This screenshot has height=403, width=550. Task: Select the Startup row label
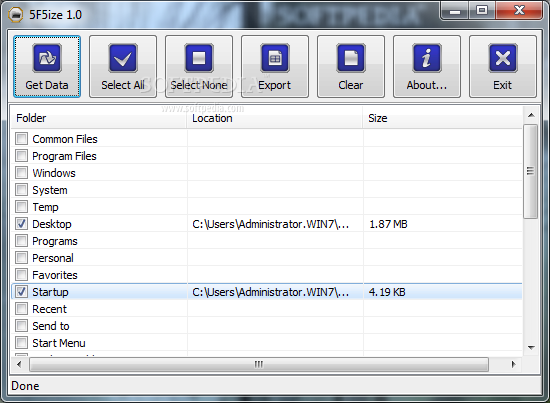[50, 292]
